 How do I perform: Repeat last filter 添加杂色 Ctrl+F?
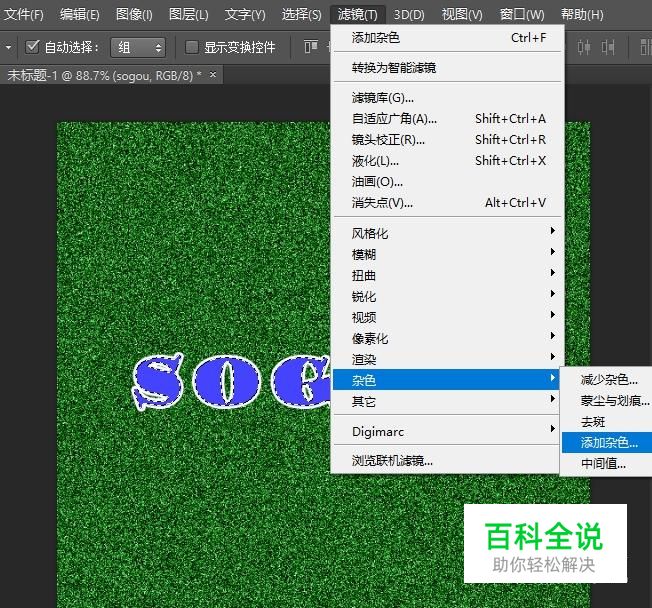coord(447,38)
